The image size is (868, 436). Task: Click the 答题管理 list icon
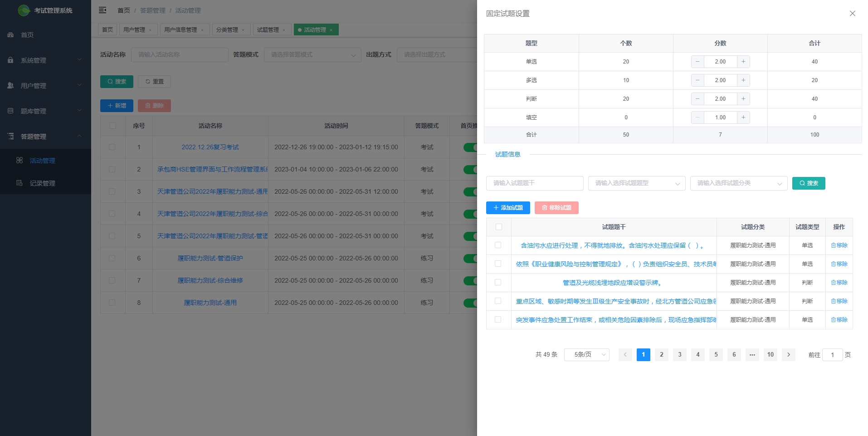10,137
